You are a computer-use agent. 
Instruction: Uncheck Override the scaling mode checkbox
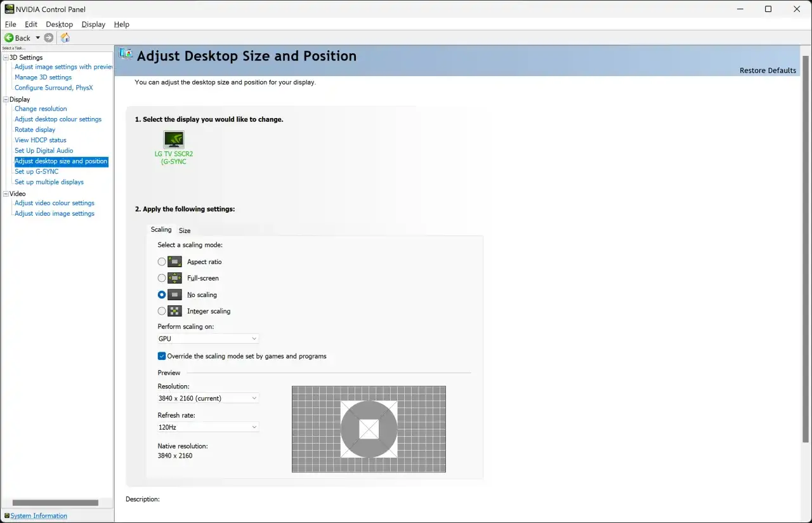[162, 356]
